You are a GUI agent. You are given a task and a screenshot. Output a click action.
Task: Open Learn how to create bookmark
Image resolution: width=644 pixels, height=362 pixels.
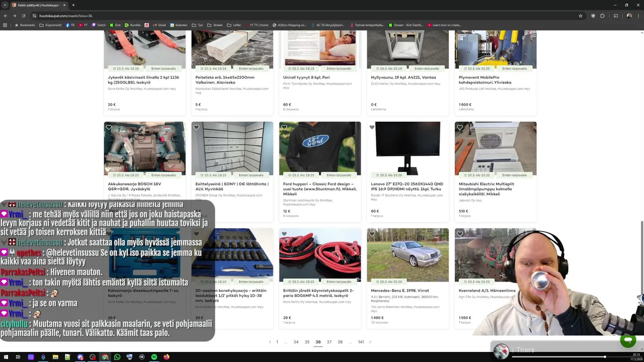(x=444, y=25)
